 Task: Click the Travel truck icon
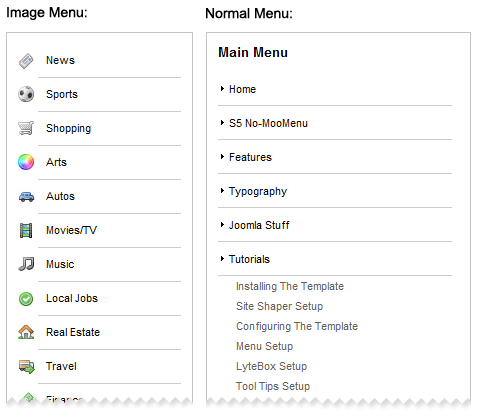click(27, 367)
